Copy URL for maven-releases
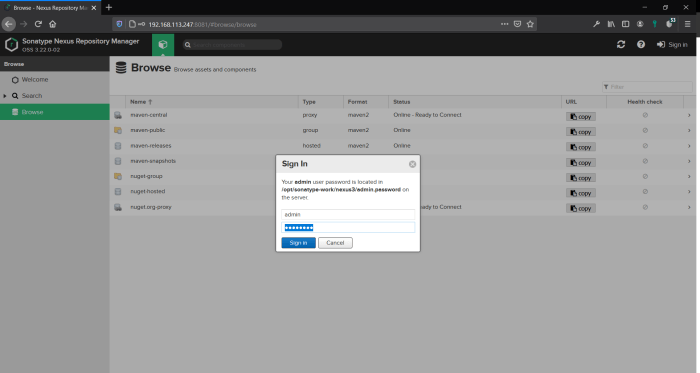Viewport: 700px width, 373px height. pos(581,147)
